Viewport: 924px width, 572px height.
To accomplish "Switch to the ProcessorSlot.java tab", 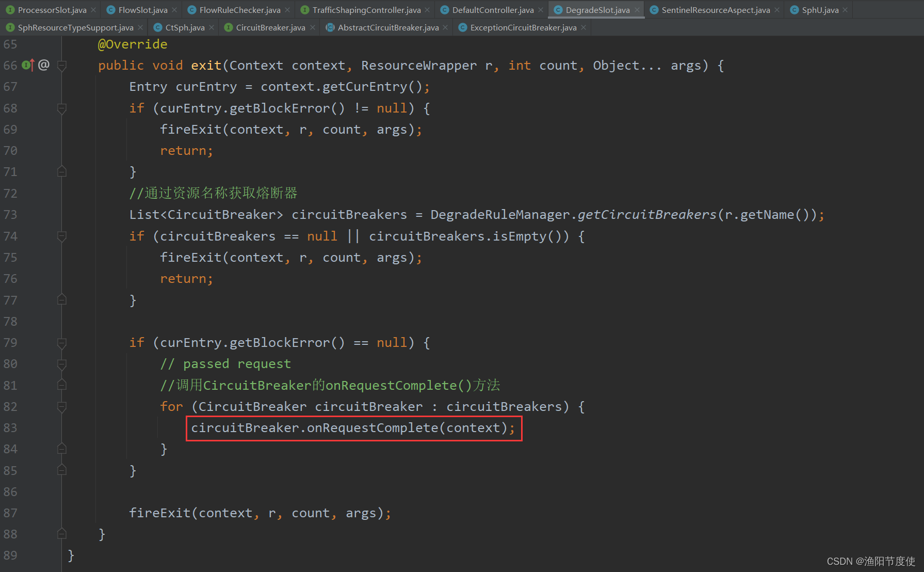I will (52, 10).
